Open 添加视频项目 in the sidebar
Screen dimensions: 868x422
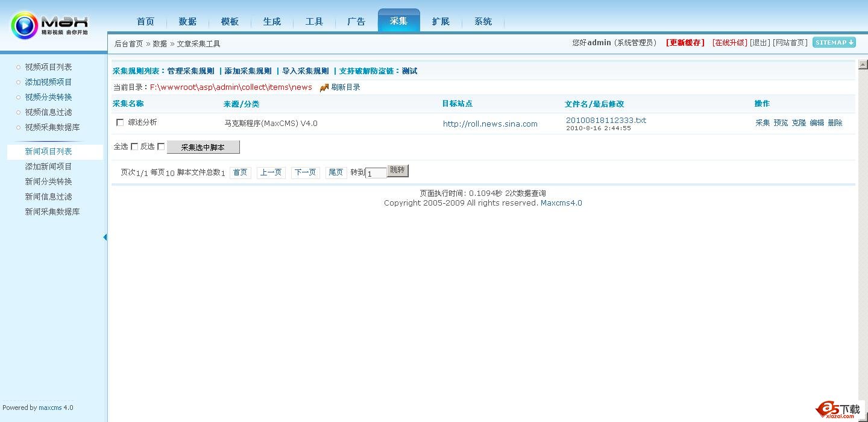(48, 82)
